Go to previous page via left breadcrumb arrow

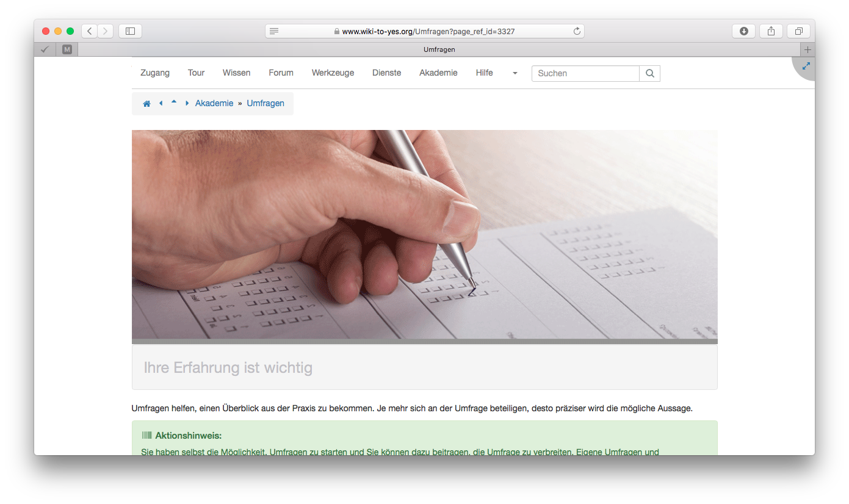click(x=161, y=104)
